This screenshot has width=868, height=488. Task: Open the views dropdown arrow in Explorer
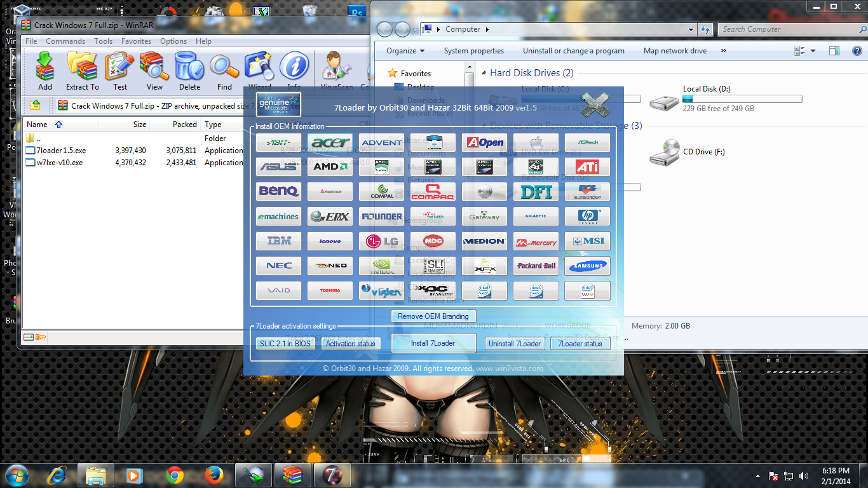(813, 51)
